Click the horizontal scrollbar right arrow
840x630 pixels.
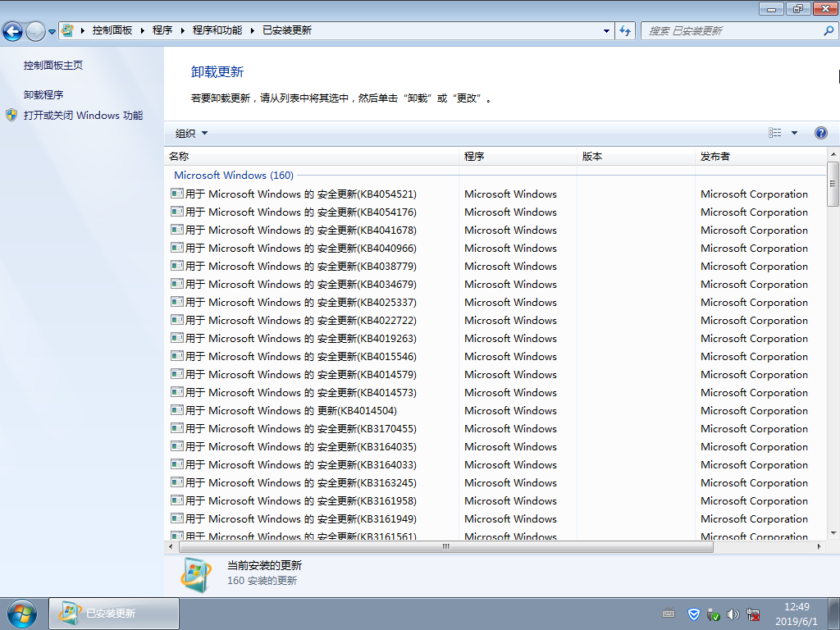(819, 547)
